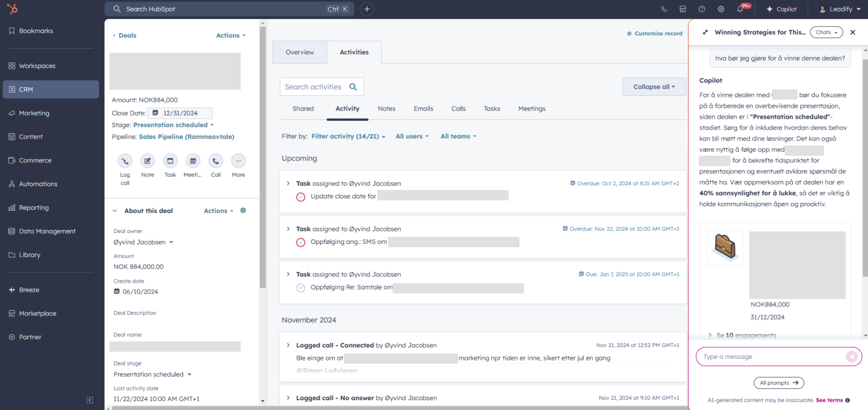Screen dimensions: 868x410
Task: Open the marketplace storefront icon in top bar
Action: coord(682,9)
